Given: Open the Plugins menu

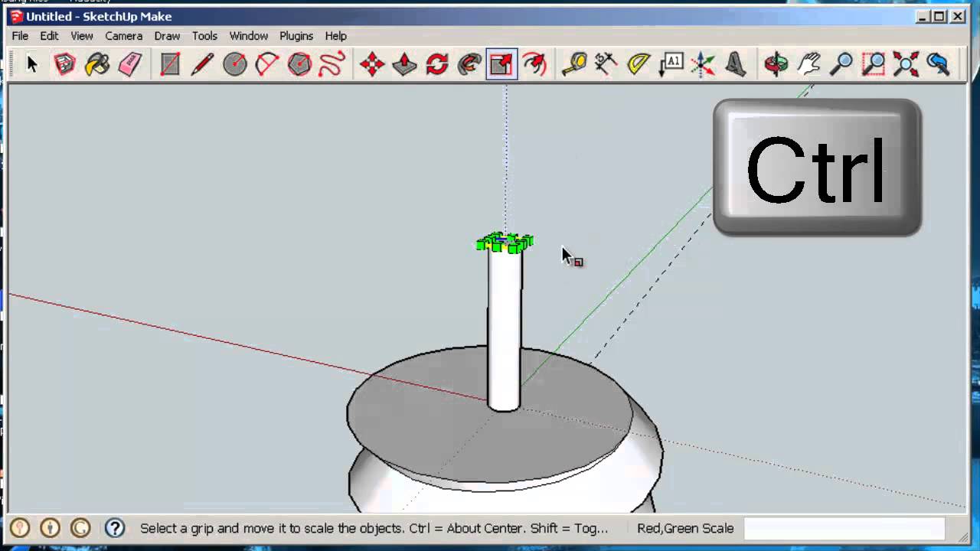Looking at the screenshot, I should pos(296,36).
